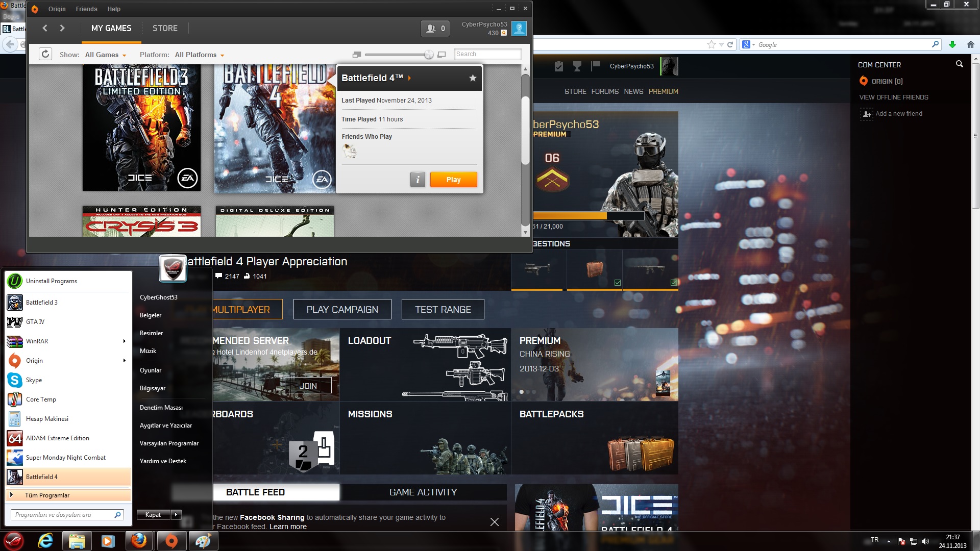Viewport: 980px width, 551px height.
Task: Click the Origin forward navigation arrow
Action: click(62, 28)
